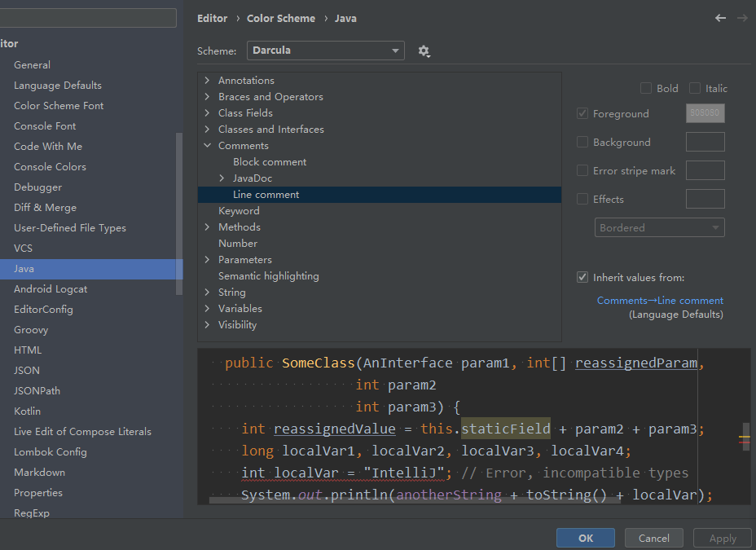Select Debugger in the sidebar
This screenshot has height=550, width=756.
(37, 187)
